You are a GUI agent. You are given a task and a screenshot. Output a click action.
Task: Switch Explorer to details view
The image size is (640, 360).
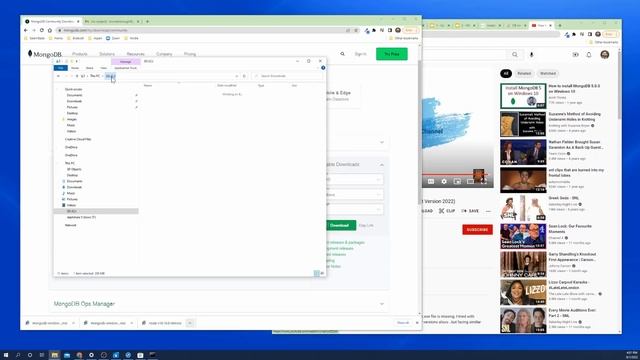coord(316,273)
